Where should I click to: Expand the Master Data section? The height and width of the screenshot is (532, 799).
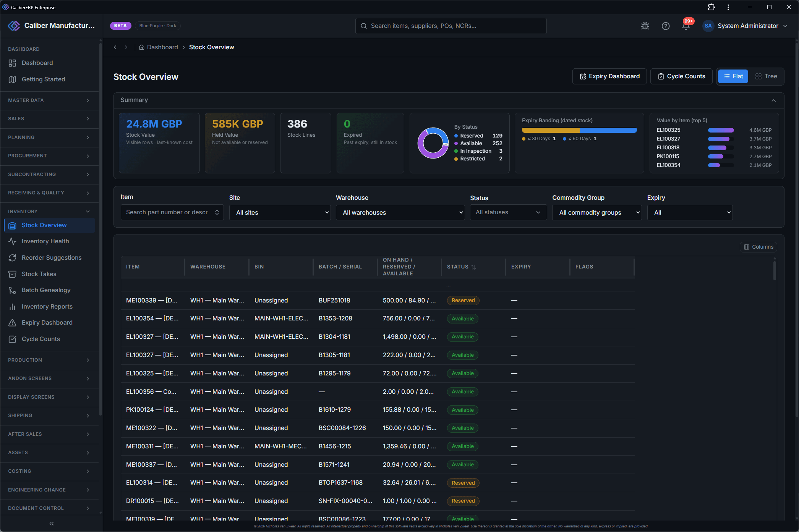(x=49, y=100)
